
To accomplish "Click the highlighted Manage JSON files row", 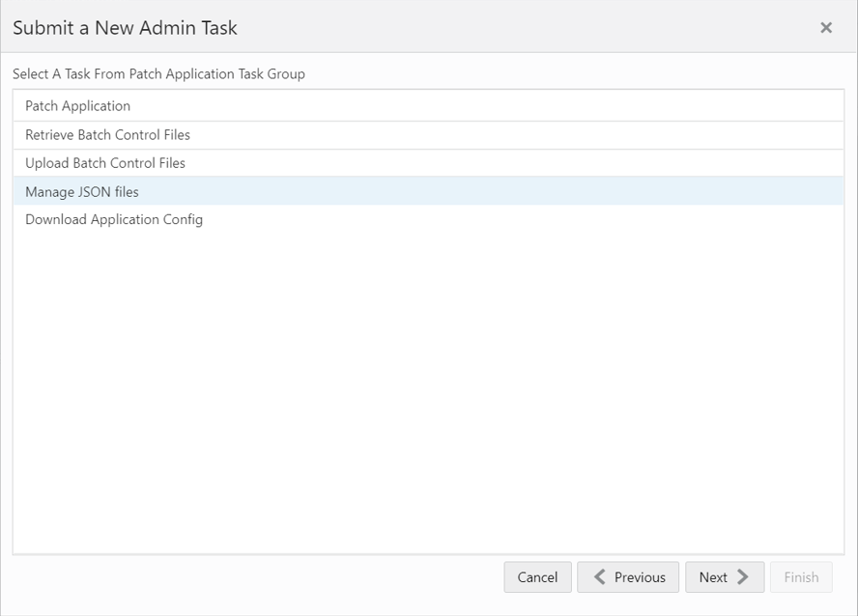I will coord(428,191).
